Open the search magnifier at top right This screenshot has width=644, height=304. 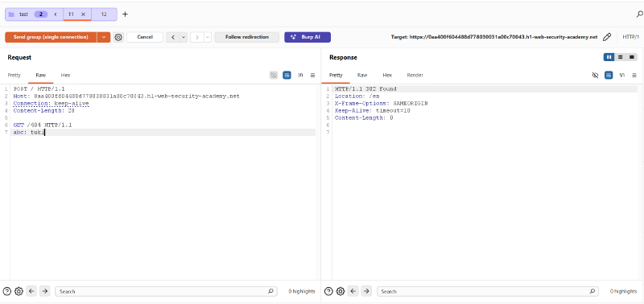639,14
